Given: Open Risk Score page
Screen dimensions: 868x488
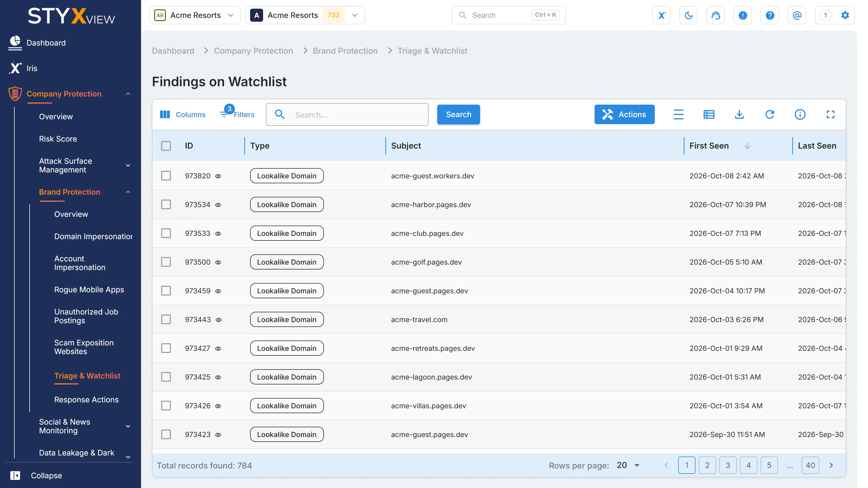Looking at the screenshot, I should [x=58, y=139].
